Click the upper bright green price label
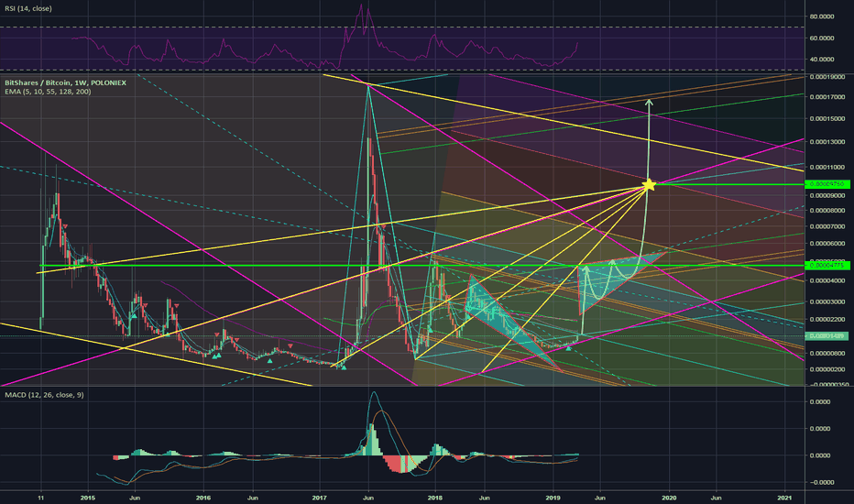Image resolution: width=854 pixels, height=504 pixels. point(827,184)
